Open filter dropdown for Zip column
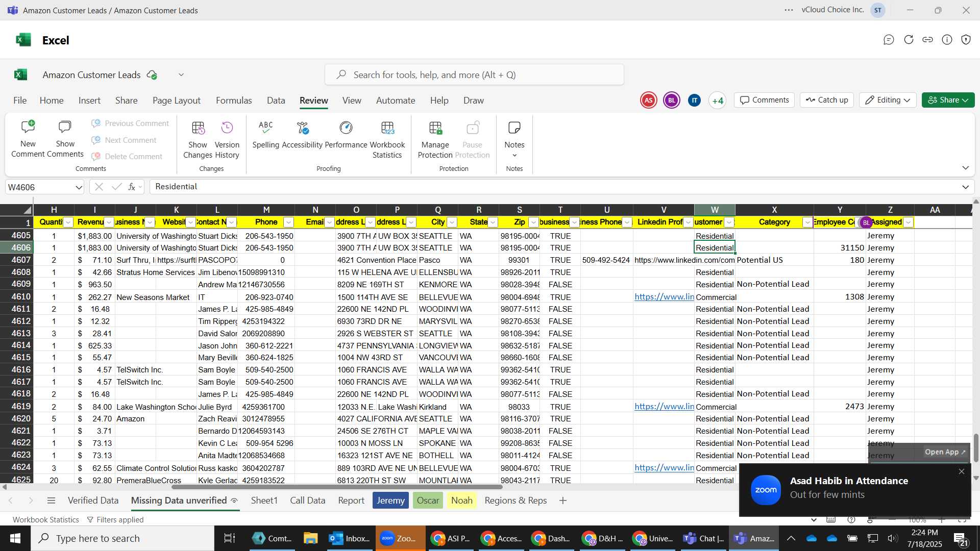The width and height of the screenshot is (980, 551). pos(533,222)
